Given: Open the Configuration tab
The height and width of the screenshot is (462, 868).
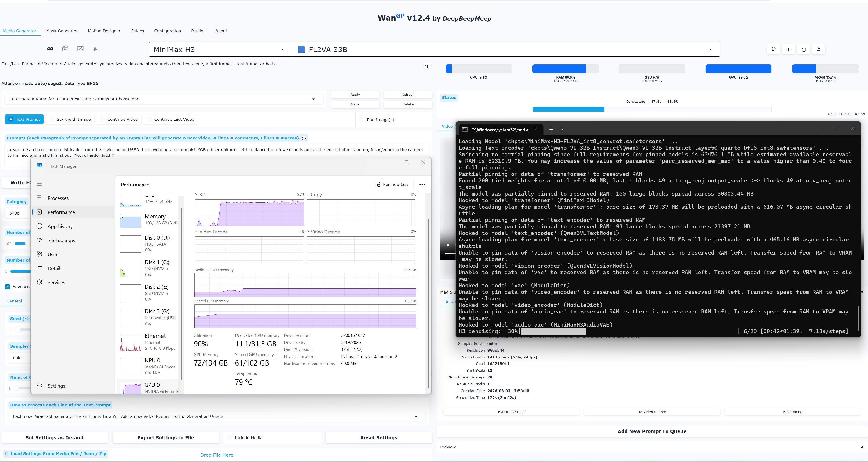Looking at the screenshot, I should point(168,31).
